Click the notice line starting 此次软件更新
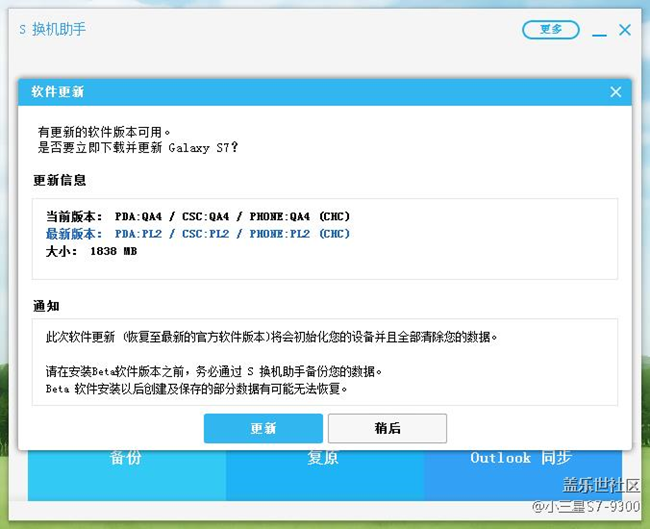This screenshot has height=529, width=650. [x=272, y=337]
